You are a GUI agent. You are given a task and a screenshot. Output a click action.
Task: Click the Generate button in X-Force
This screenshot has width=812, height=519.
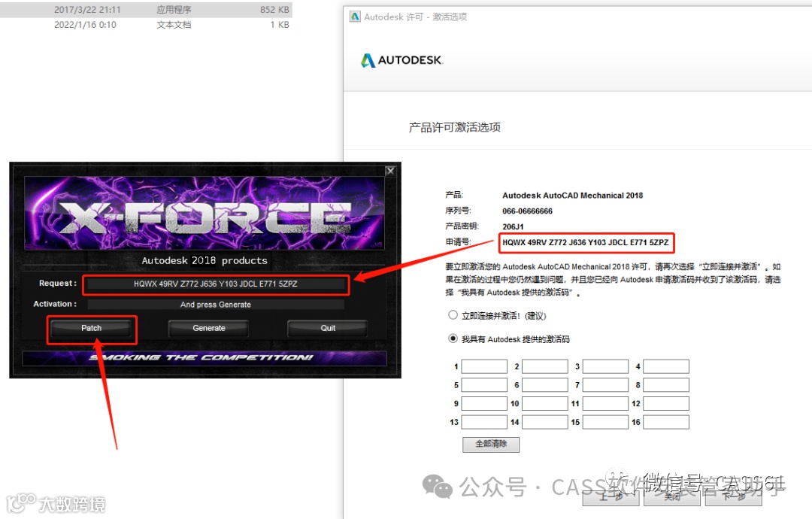(209, 329)
